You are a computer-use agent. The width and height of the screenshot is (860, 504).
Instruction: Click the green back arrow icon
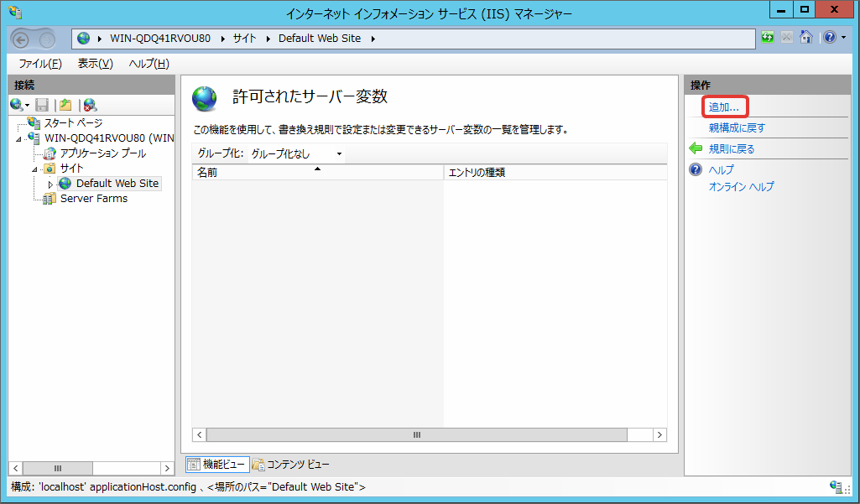click(696, 148)
